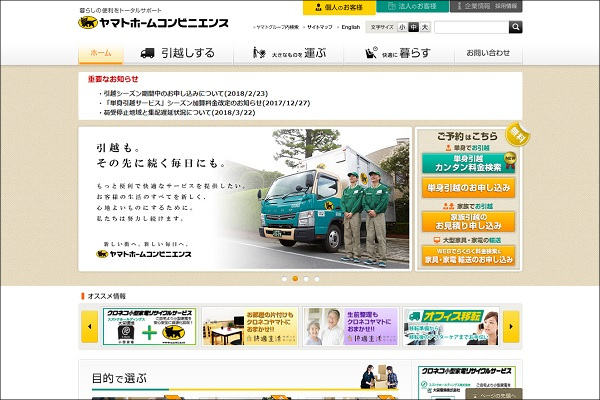600x400 pixels.
Task: Open お部屋の片付けも banner thumbnail
Action: [249, 327]
